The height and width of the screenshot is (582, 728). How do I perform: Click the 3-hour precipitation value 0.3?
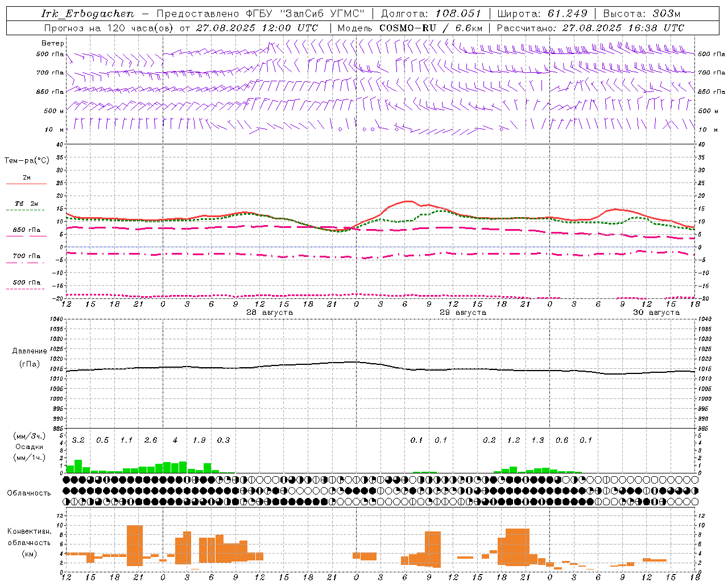click(224, 440)
